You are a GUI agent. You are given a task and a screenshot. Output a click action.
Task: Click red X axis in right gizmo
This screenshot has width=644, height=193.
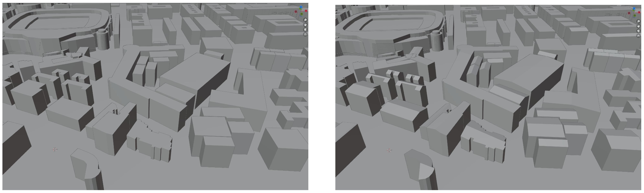(639, 12)
